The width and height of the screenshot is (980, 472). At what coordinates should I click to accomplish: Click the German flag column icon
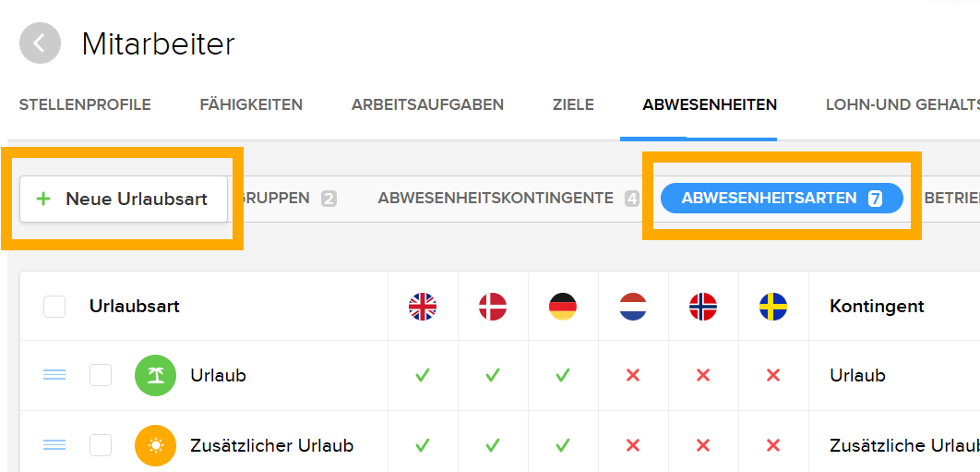click(563, 307)
